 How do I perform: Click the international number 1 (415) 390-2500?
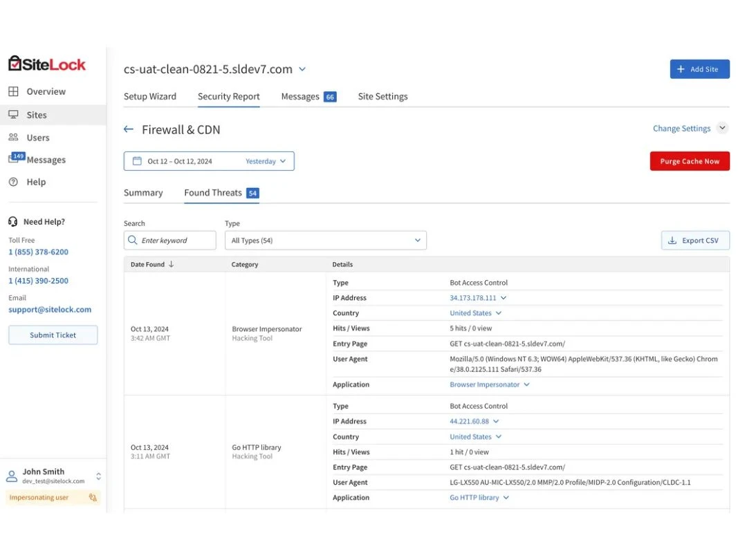pyautogui.click(x=39, y=281)
